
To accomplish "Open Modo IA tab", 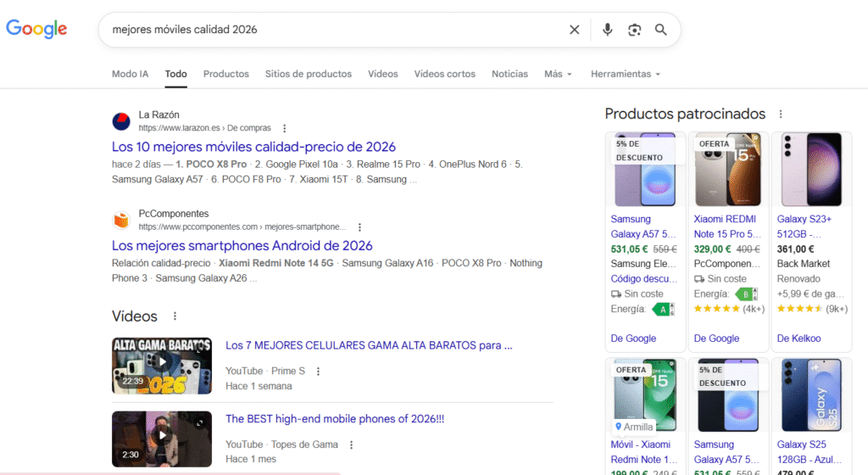I will pos(130,74).
